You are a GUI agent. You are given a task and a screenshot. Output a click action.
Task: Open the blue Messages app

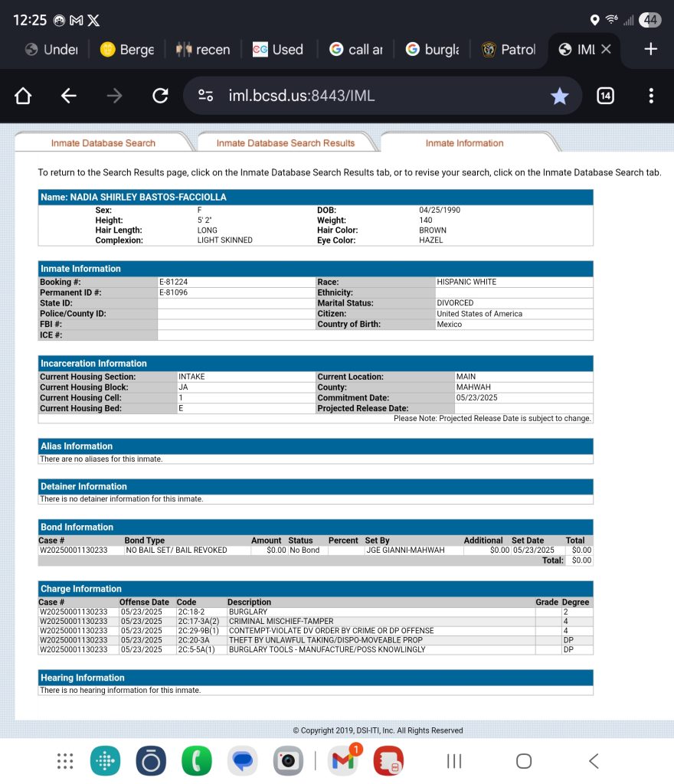(243, 761)
